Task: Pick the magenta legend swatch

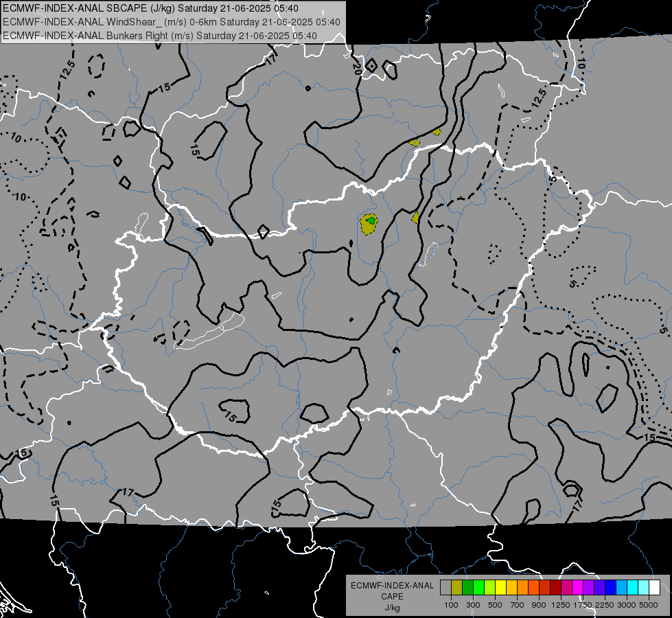Action: pyautogui.click(x=578, y=587)
